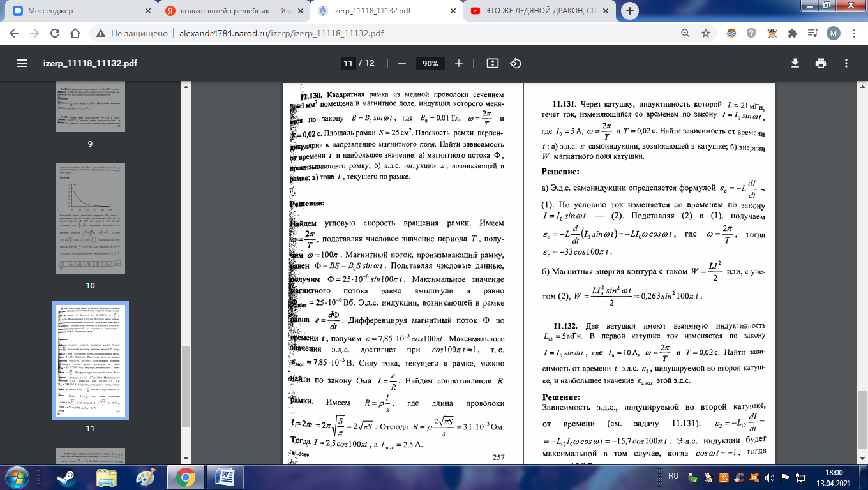Viewport: 868px width, 490px height.
Task: Click the page number input field
Action: click(x=348, y=63)
